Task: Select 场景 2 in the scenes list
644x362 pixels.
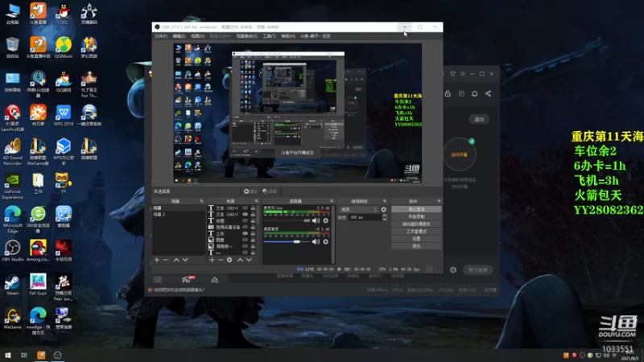Action: [177, 215]
